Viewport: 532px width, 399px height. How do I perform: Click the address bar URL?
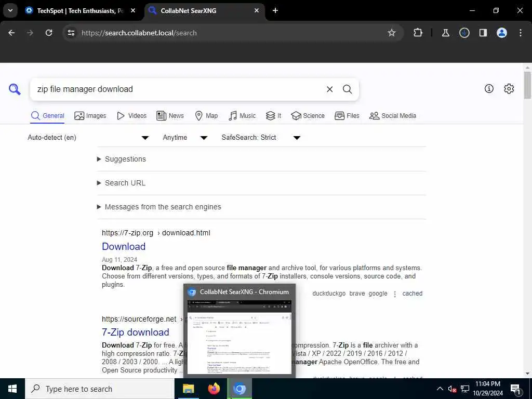[x=139, y=33]
